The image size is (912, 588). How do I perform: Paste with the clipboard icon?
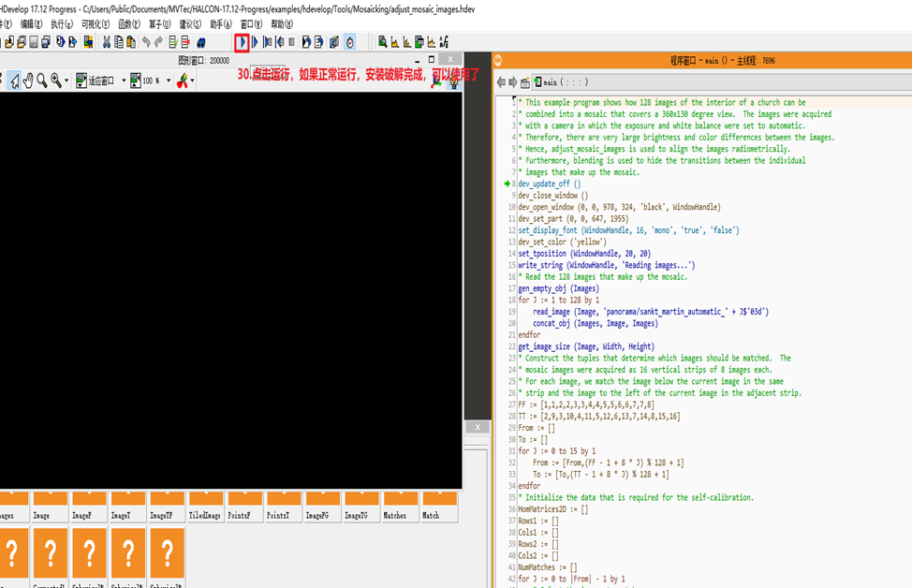click(131, 42)
